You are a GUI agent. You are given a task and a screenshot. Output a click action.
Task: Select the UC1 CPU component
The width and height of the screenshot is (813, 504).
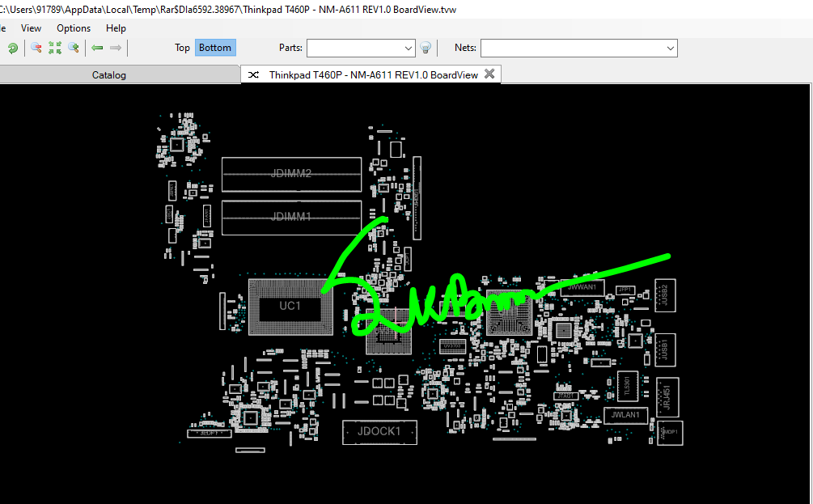coord(290,307)
